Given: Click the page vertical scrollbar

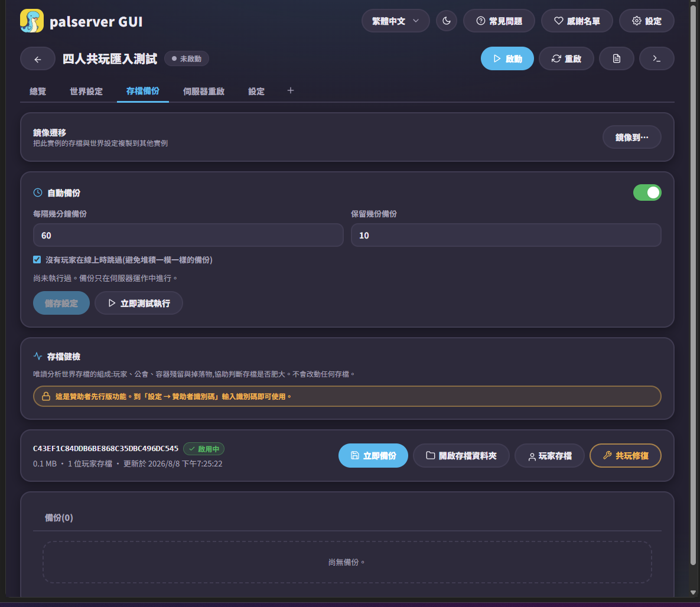Looking at the screenshot, I should (693, 286).
